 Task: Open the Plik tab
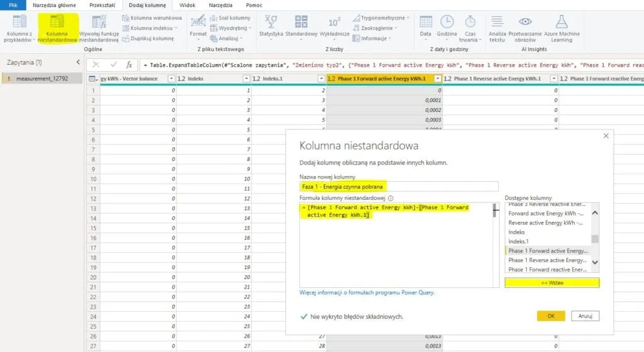point(13,5)
